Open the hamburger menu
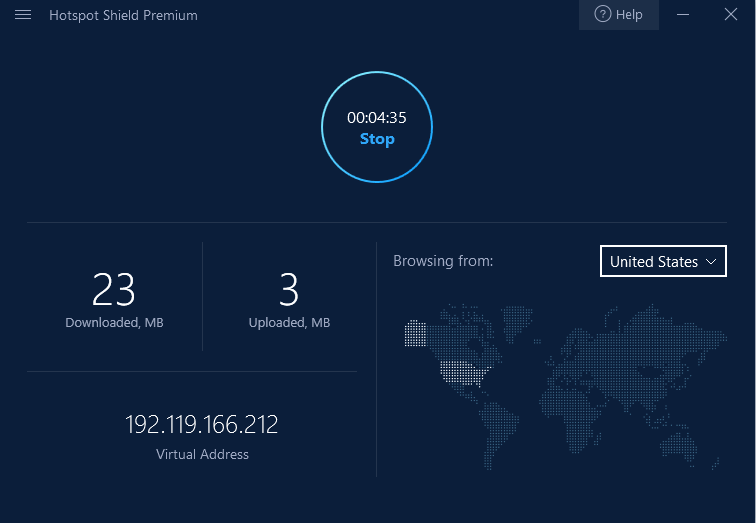The height and width of the screenshot is (523, 756). click(x=23, y=15)
